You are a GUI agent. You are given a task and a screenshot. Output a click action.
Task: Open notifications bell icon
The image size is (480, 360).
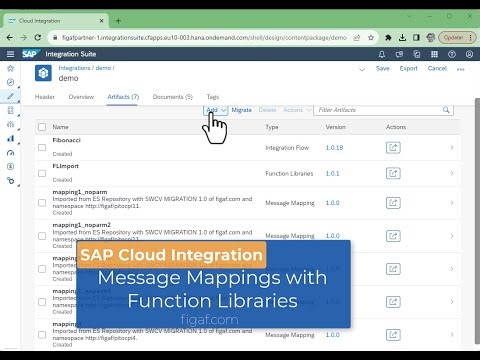(x=382, y=54)
